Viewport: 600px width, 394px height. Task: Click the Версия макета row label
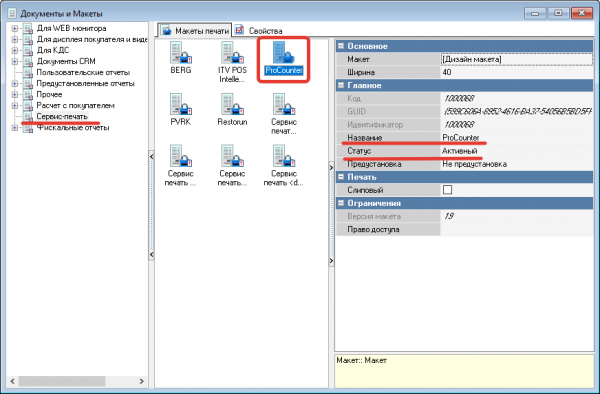point(374,217)
